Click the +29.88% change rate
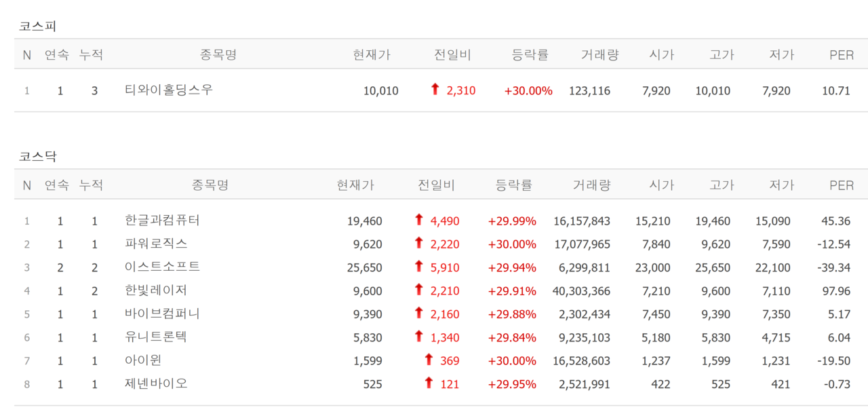868x412 pixels. tap(512, 314)
